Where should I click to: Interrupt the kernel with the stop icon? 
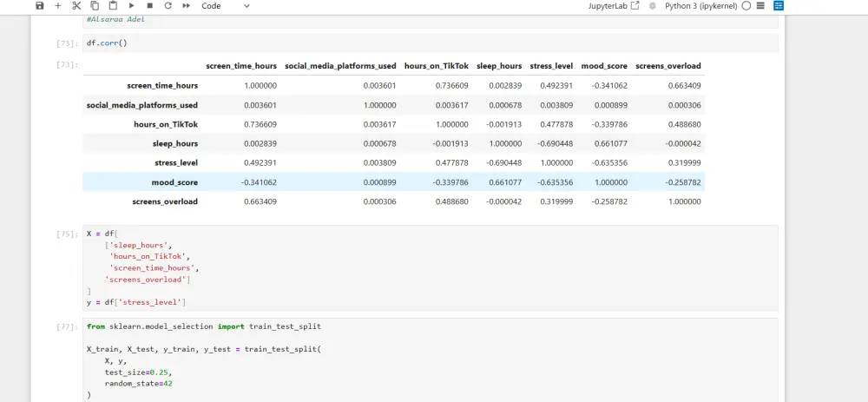(x=149, y=5)
